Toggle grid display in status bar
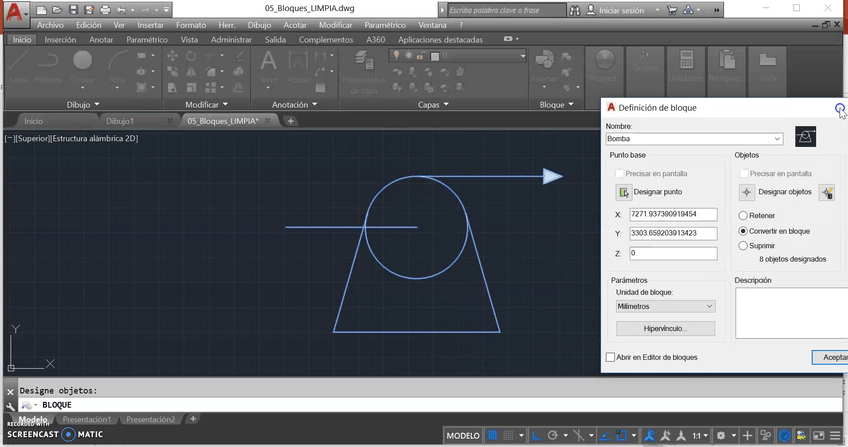 pyautogui.click(x=492, y=436)
